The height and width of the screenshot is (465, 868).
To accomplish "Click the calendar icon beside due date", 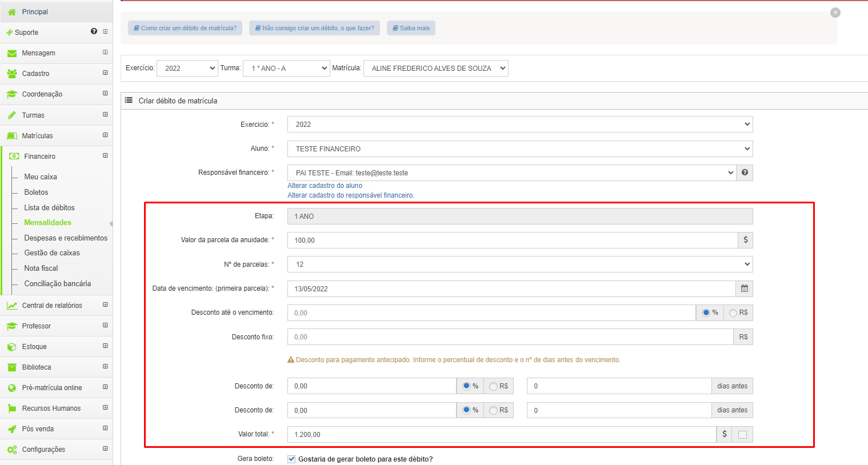I will 744,288.
